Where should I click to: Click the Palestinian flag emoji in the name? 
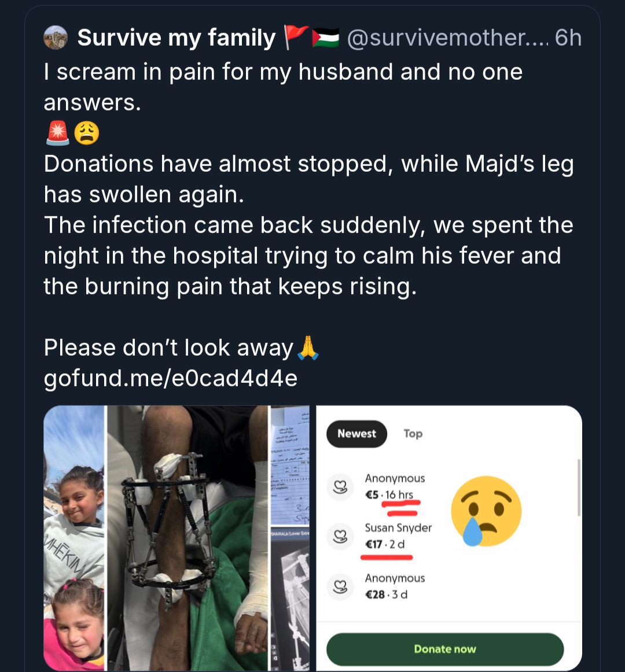click(x=325, y=38)
